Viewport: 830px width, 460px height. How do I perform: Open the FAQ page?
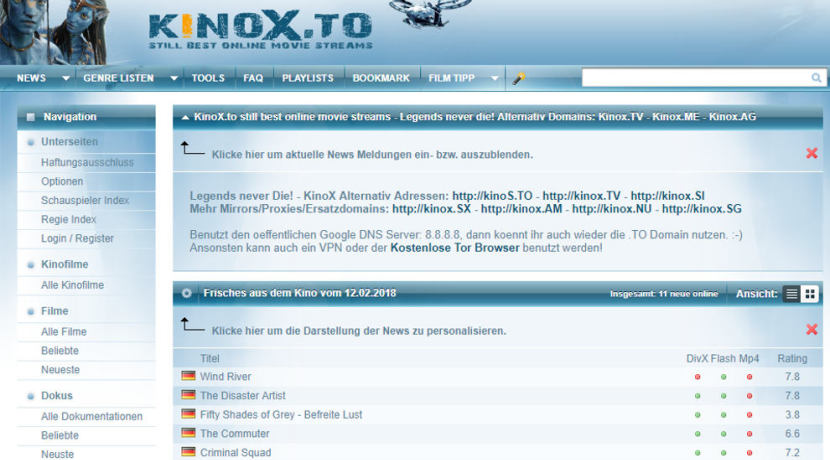point(253,78)
